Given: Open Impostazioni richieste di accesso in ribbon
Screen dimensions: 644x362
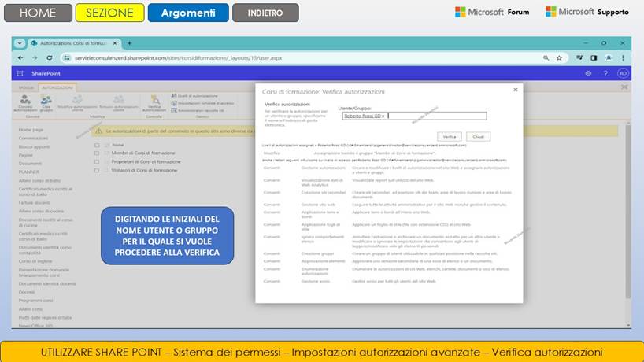Looking at the screenshot, I should [202, 103].
